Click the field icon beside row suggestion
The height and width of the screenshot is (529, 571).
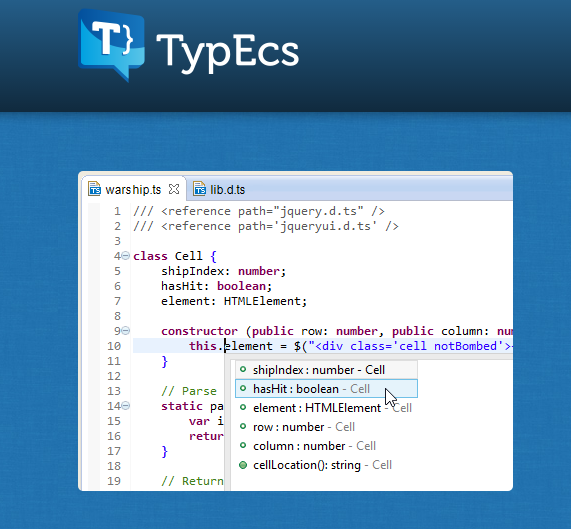pos(243,426)
